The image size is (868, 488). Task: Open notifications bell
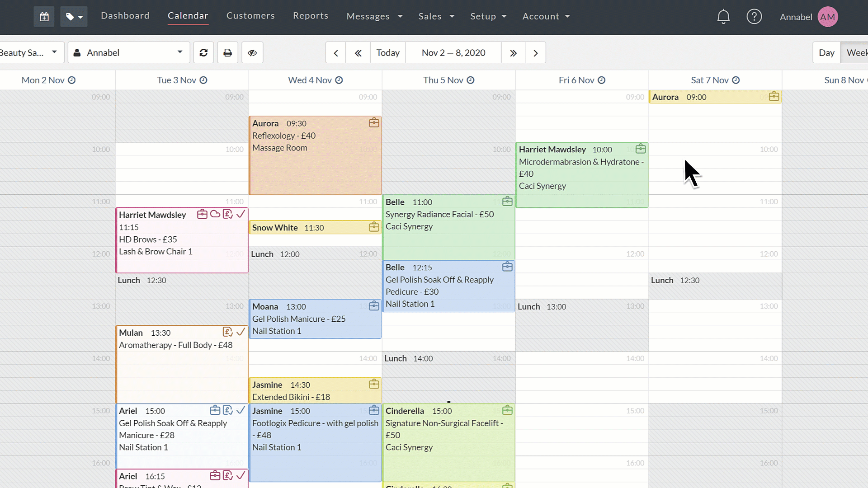click(723, 17)
